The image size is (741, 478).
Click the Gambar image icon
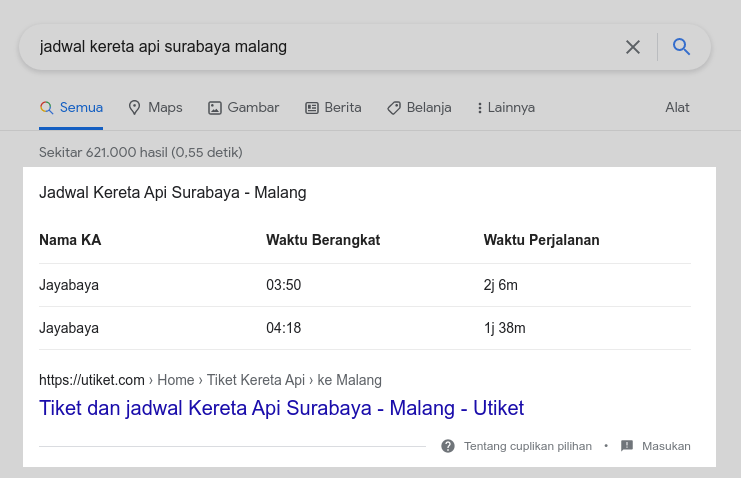[214, 108]
